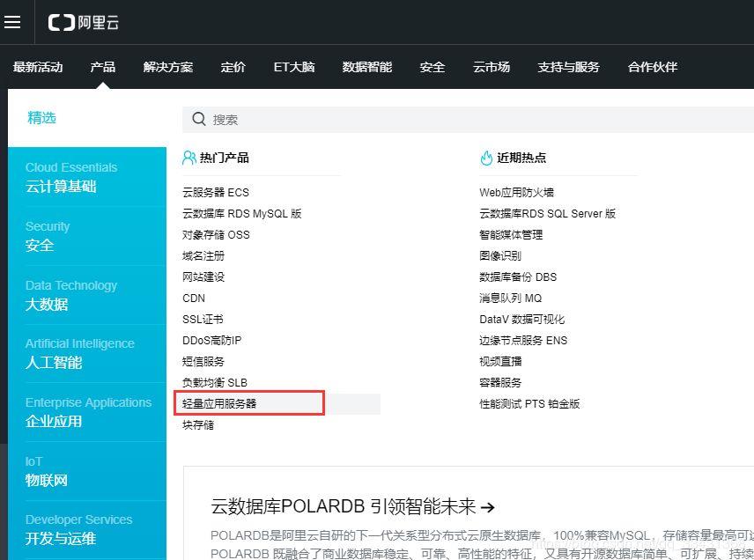Open 云数据库 RDS MySQL 版 link

pos(242,213)
